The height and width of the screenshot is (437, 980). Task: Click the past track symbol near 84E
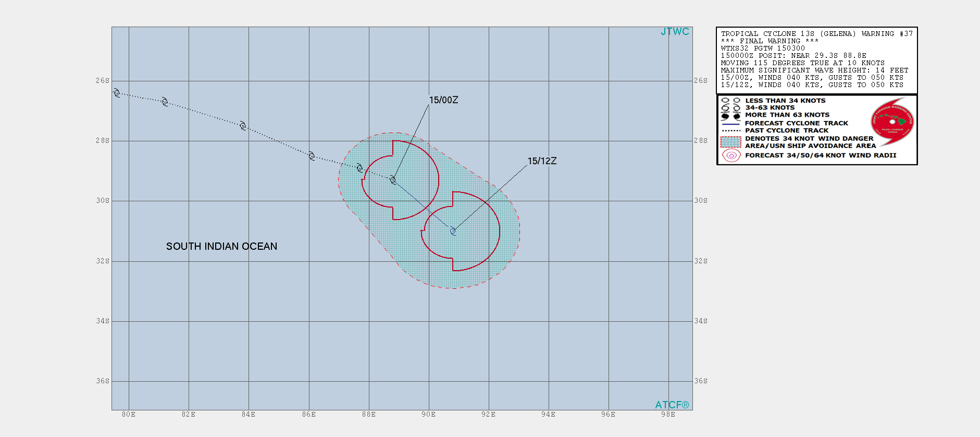(x=243, y=126)
